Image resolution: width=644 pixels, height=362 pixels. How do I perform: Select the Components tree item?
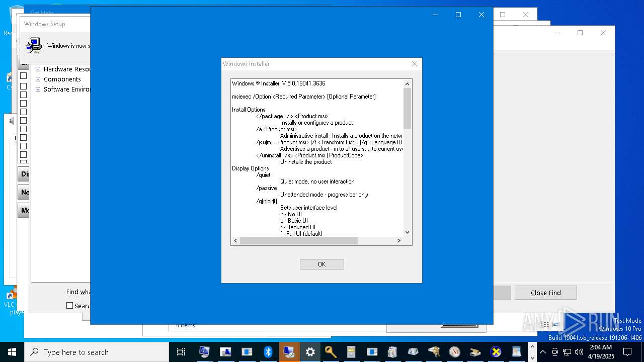click(x=62, y=79)
